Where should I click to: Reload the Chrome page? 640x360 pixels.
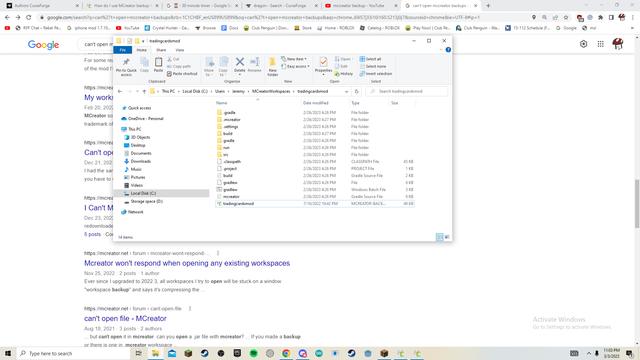(x=29, y=18)
